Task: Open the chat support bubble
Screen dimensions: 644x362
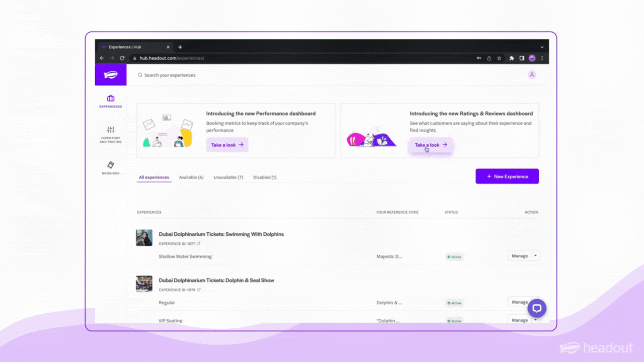Action: click(x=537, y=308)
